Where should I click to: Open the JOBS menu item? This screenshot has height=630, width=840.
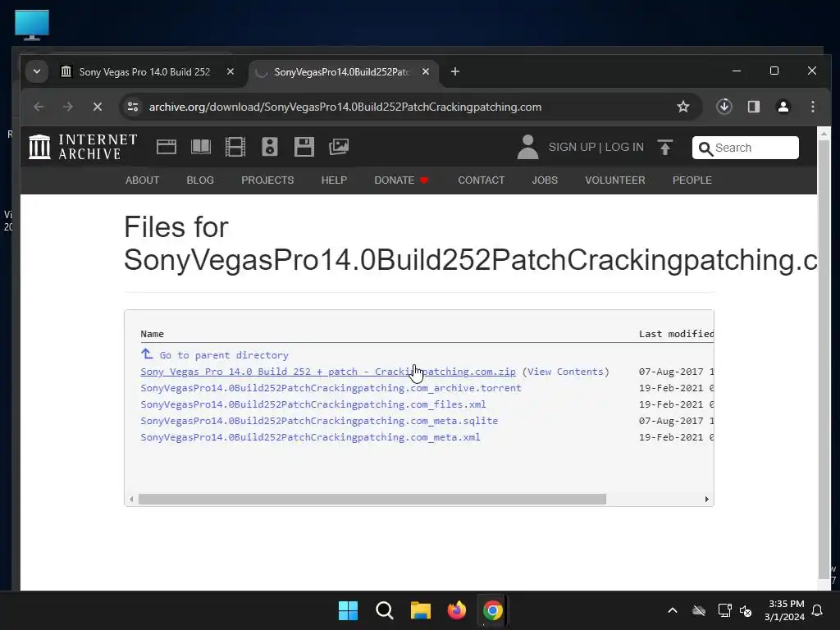coord(545,180)
